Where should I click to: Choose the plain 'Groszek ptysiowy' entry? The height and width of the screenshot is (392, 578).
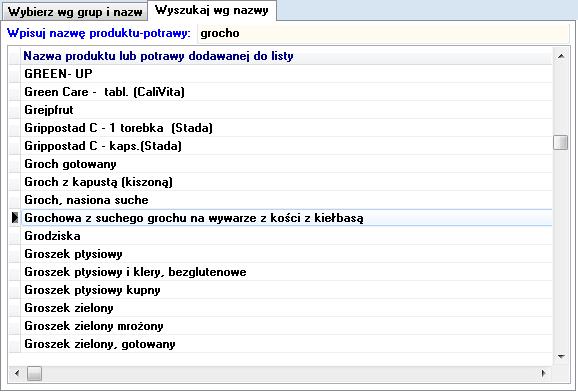pos(287,254)
